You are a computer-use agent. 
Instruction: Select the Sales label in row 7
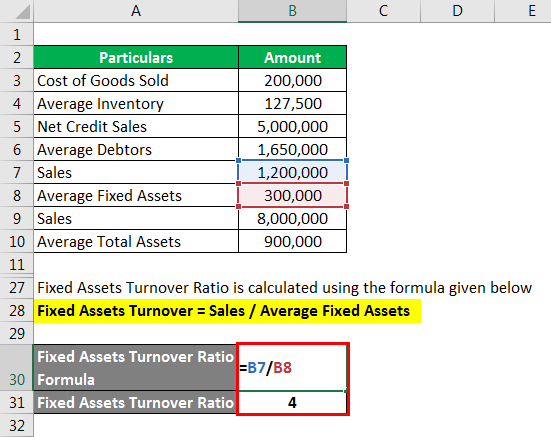pyautogui.click(x=136, y=172)
